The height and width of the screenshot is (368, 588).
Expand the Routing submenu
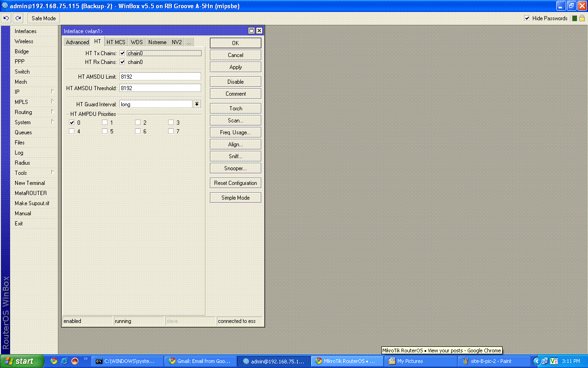pyautogui.click(x=34, y=112)
